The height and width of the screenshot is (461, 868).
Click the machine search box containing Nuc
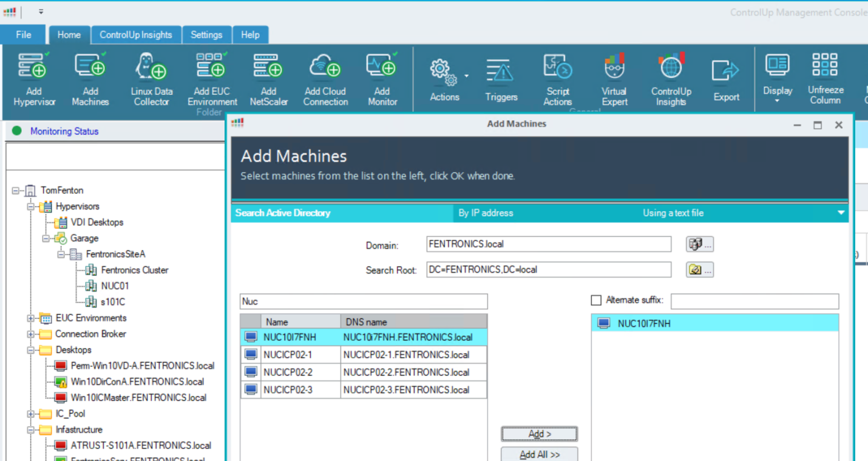pyautogui.click(x=364, y=301)
